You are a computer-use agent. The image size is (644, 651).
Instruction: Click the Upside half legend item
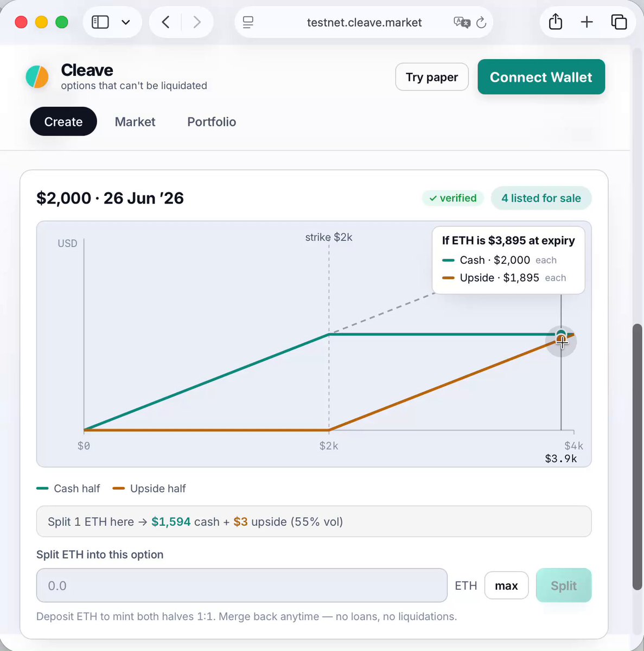[149, 488]
